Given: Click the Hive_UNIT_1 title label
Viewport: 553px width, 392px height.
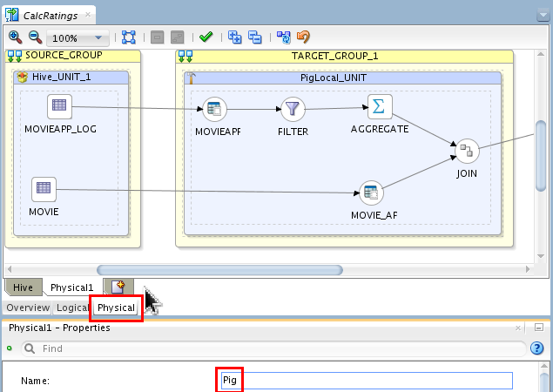Looking at the screenshot, I should pyautogui.click(x=61, y=77).
